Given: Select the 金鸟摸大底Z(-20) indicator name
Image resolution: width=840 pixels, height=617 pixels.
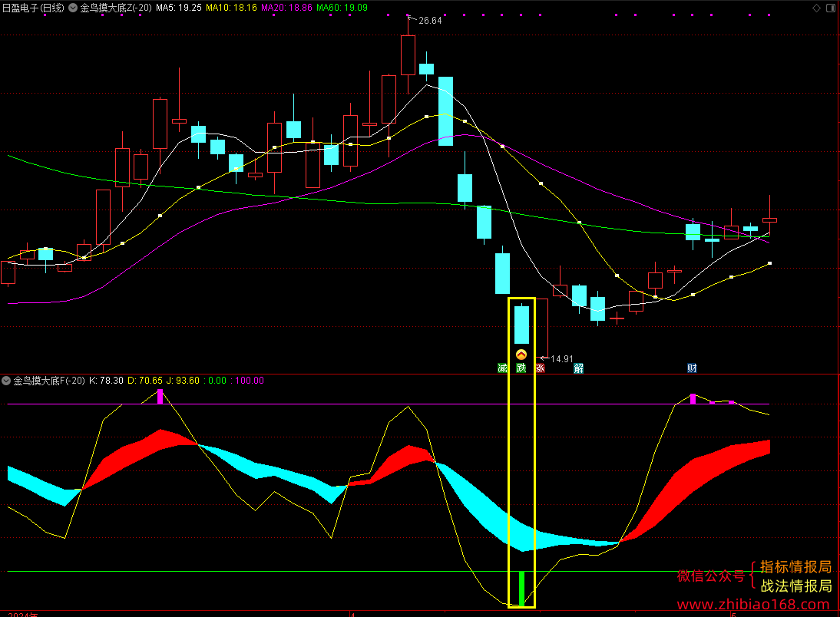Looking at the screenshot, I should click(116, 8).
